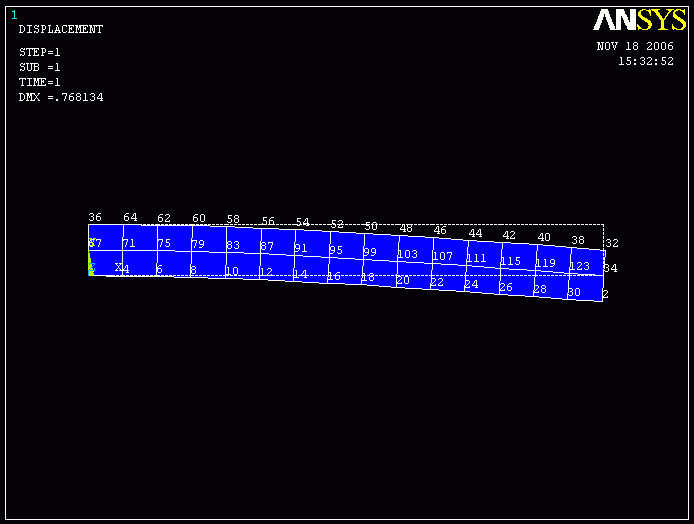Pick node label 87
This screenshot has width=694, height=524.
tap(267, 246)
